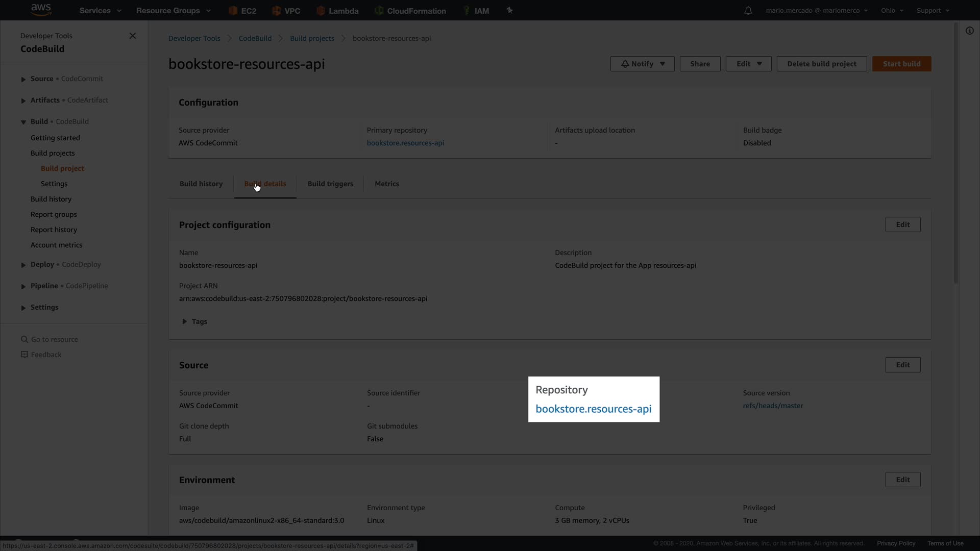Open the notifications bell icon
This screenshot has height=551, width=980.
748,11
